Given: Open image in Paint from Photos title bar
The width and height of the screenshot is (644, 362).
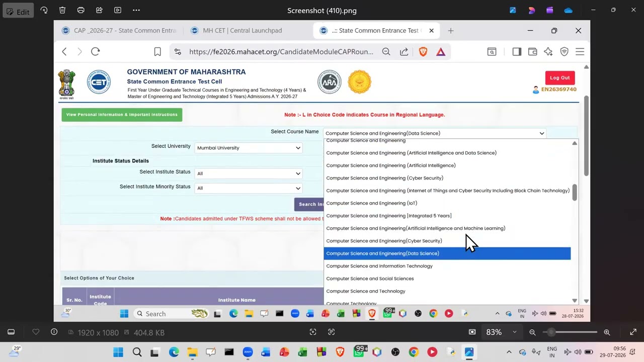Looking at the screenshot, I should tap(513, 10).
